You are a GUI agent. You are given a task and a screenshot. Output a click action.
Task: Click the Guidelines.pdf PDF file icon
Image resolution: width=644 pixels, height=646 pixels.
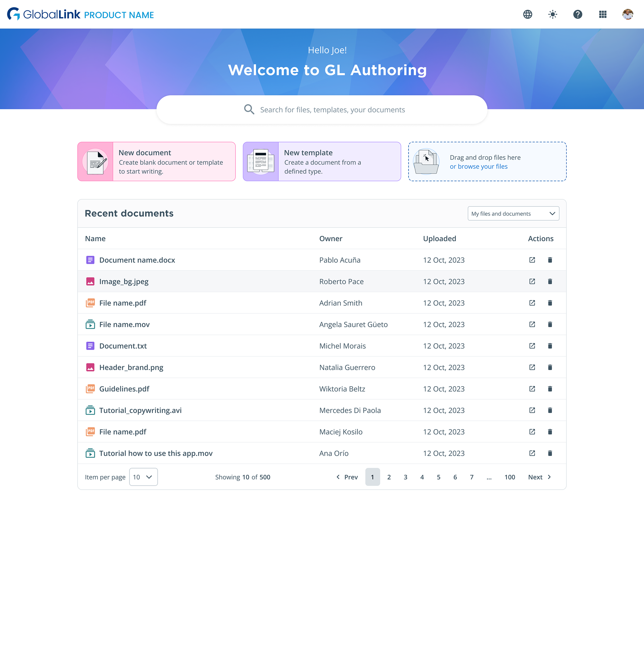tap(90, 389)
